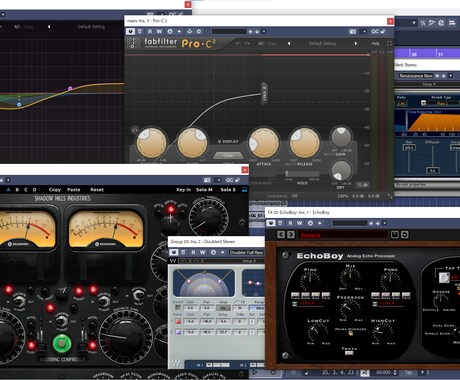Select settings slot A in Shadow Hills
The width and height of the screenshot is (460, 380).
coord(8,190)
